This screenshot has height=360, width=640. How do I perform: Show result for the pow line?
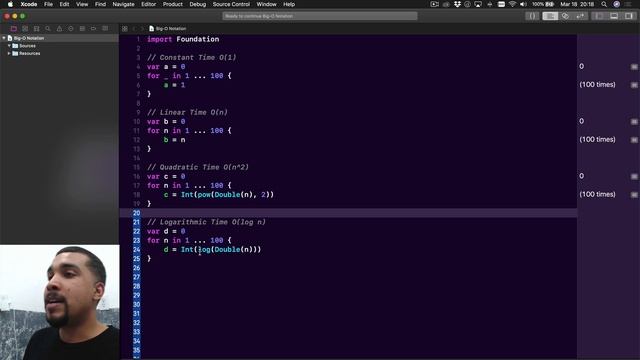coord(634,195)
